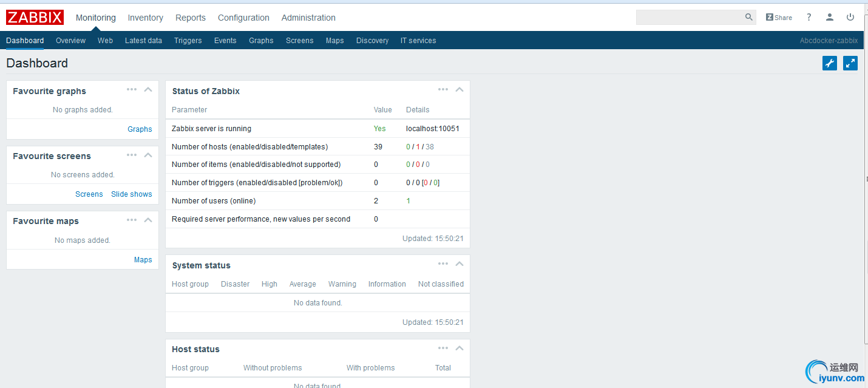This screenshot has width=868, height=388.
Task: Click the Abcdocker-zabbix server name
Action: point(829,41)
